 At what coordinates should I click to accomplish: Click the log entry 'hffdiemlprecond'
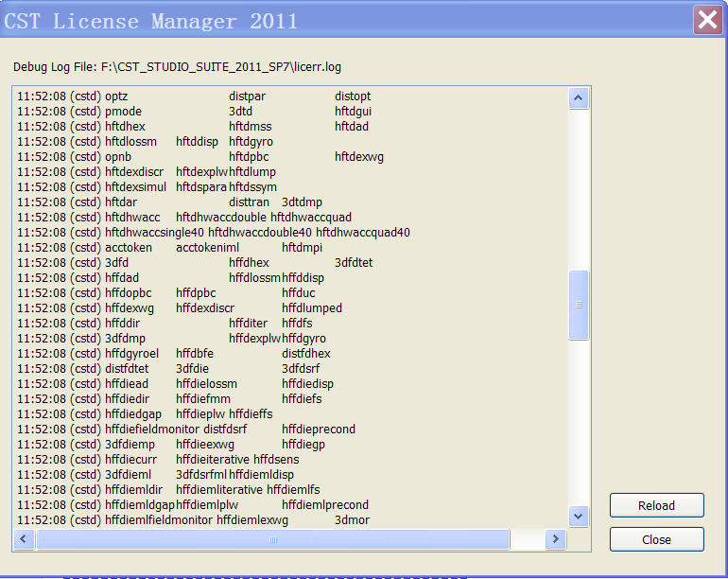325,505
